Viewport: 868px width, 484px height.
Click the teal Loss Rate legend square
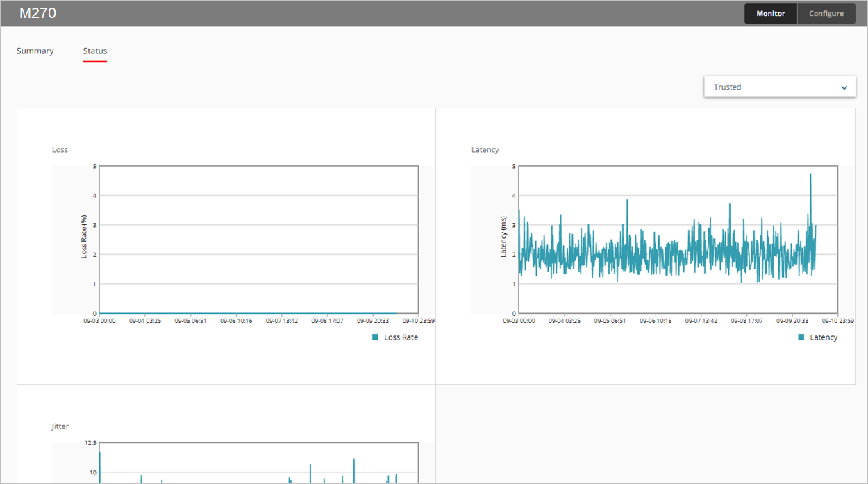[x=376, y=337]
